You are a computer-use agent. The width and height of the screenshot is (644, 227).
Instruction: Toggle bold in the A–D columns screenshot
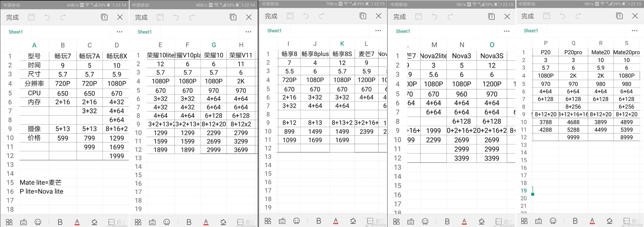[60, 222]
